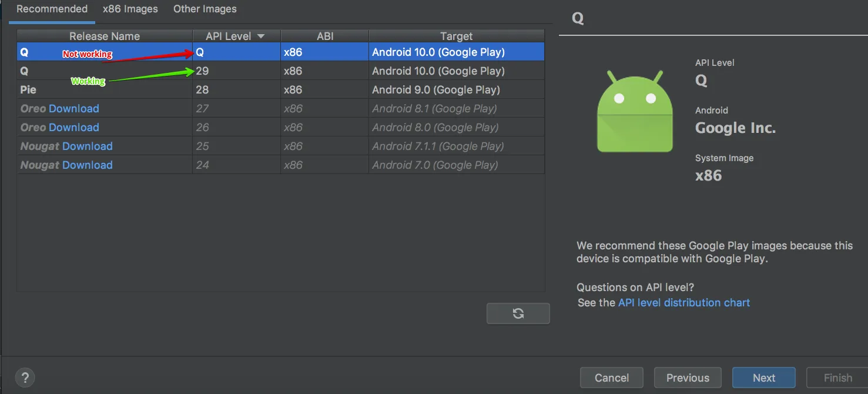This screenshot has height=394, width=868.
Task: Click Android 10.0 (Google Play) in highlighted row
Action: pos(457,52)
